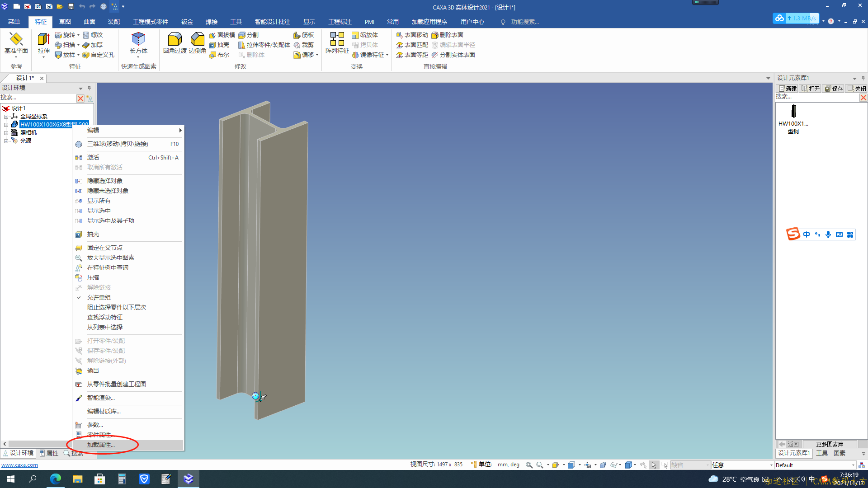The width and height of the screenshot is (868, 488).
Task: Click the 螺纹 thread tool
Action: click(93, 35)
